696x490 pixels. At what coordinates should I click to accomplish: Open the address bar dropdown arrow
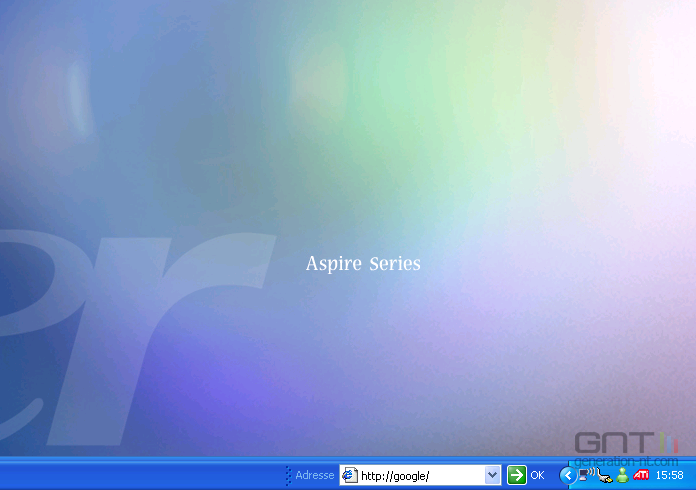pyautogui.click(x=492, y=475)
